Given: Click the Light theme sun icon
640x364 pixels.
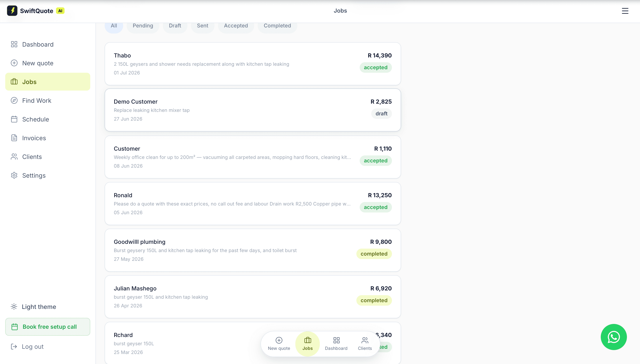Looking at the screenshot, I should 14,307.
